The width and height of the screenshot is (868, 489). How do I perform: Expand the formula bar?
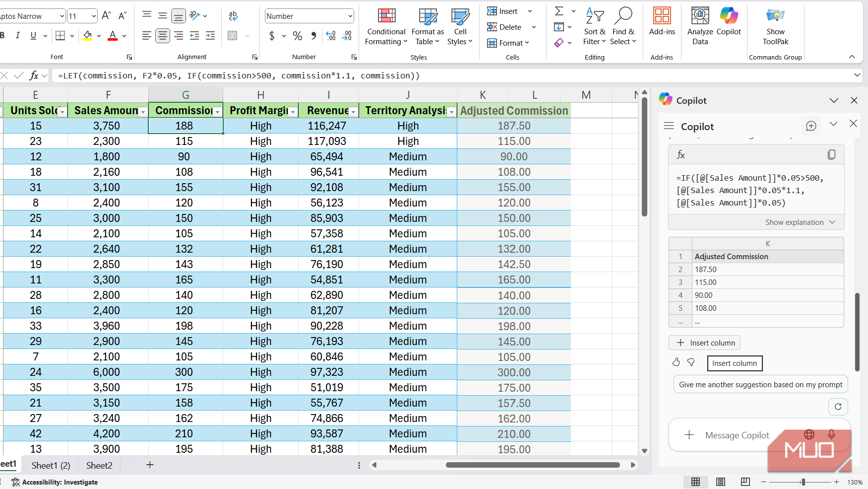(857, 75)
